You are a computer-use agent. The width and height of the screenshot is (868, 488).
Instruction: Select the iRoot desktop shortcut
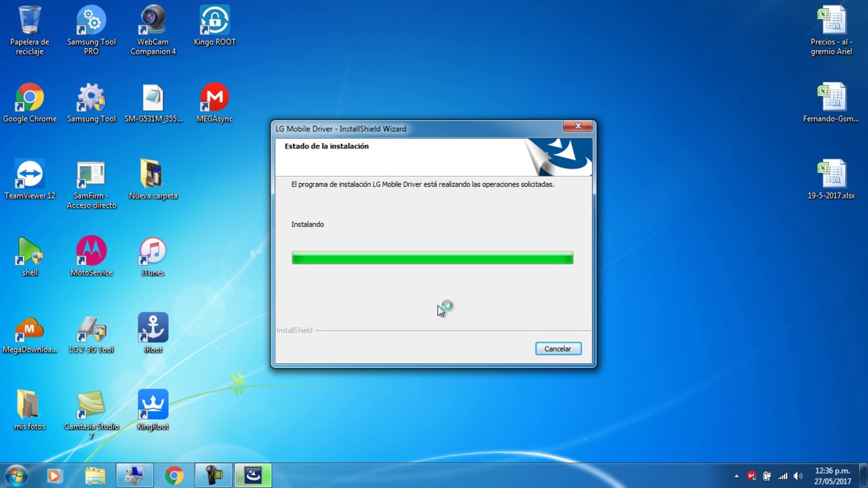[x=153, y=334]
